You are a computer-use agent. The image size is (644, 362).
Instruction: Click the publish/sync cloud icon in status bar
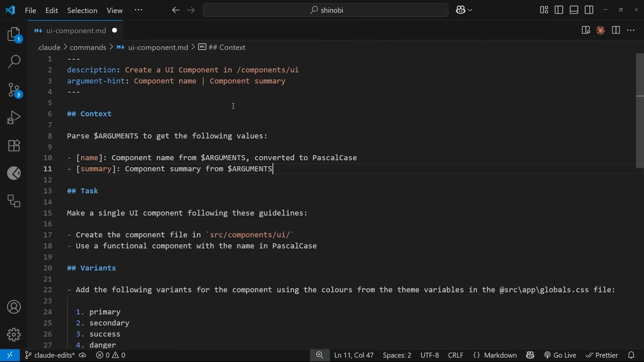click(x=83, y=355)
